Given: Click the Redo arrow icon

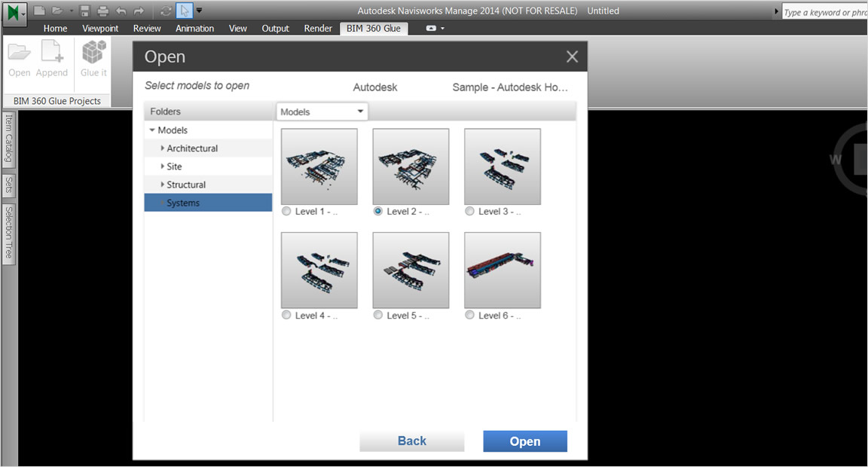Looking at the screenshot, I should (139, 11).
